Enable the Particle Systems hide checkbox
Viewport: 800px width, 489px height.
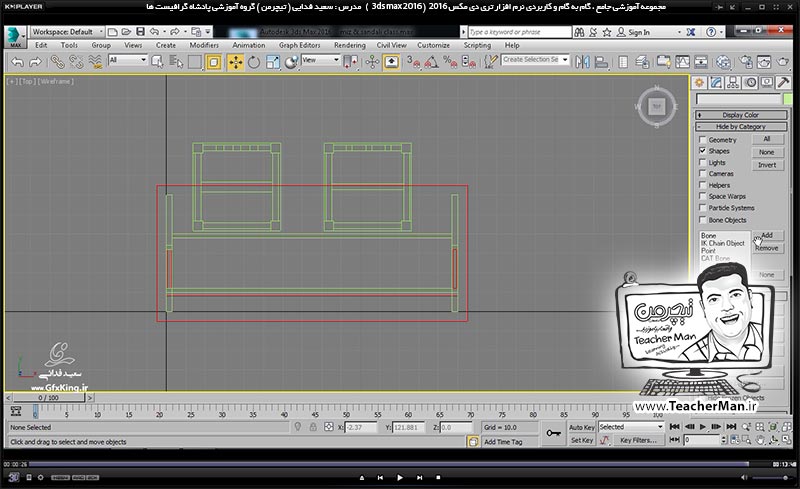coord(703,208)
